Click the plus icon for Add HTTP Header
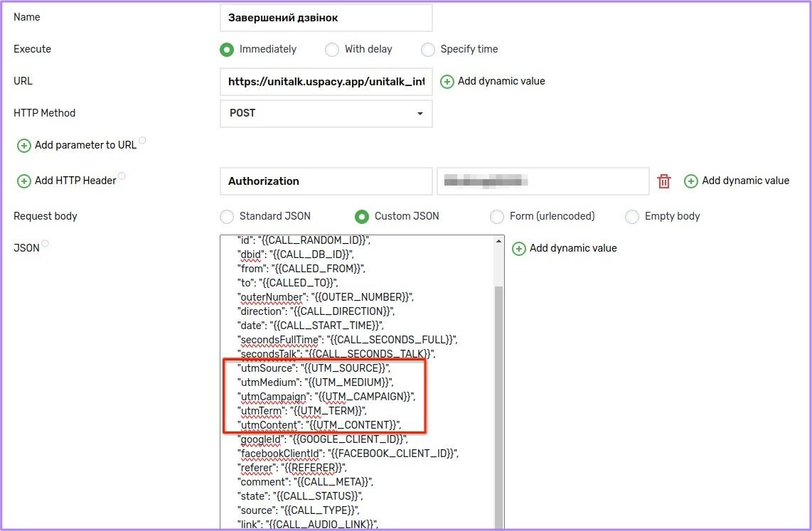Screen dimensions: 812x531 coord(23,181)
